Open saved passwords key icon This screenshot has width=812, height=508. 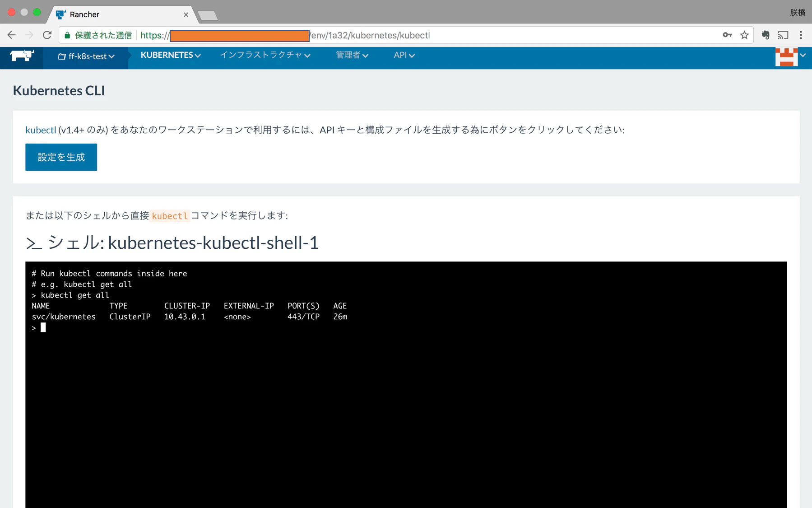(x=727, y=35)
